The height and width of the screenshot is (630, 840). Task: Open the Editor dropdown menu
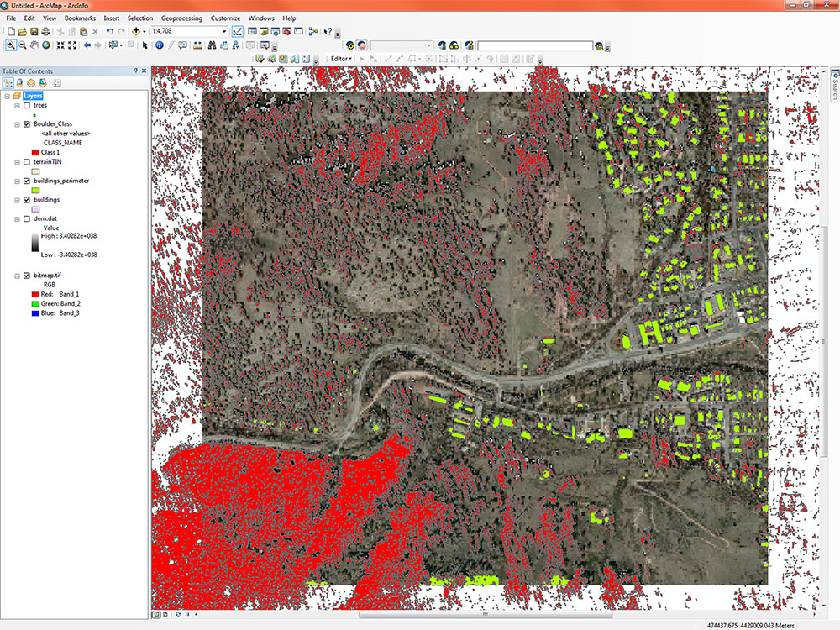pos(340,59)
